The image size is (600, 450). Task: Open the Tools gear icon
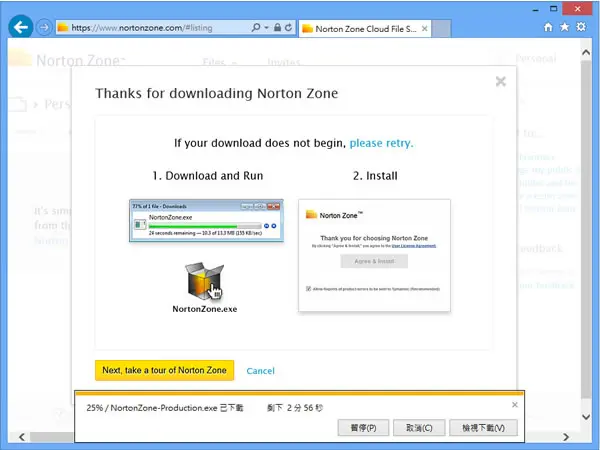tap(581, 27)
